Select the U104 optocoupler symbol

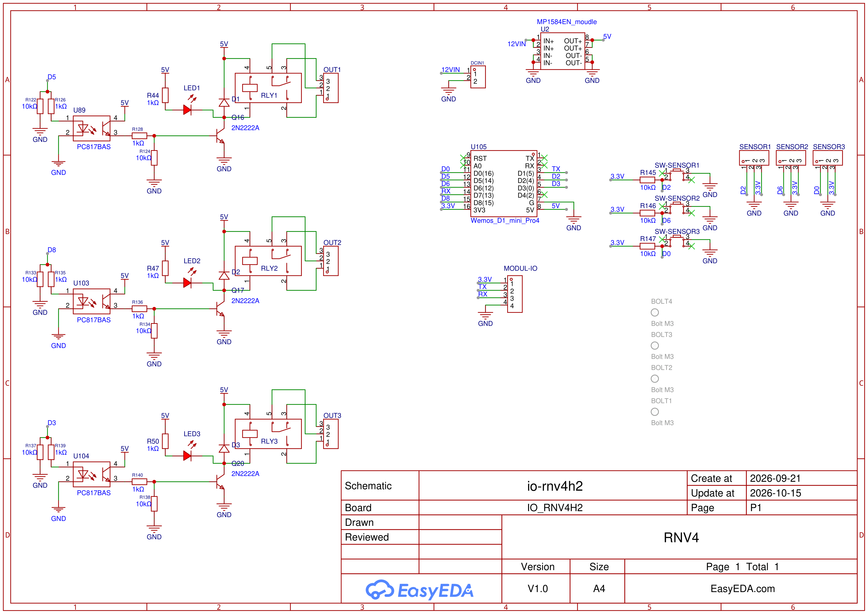(x=92, y=474)
